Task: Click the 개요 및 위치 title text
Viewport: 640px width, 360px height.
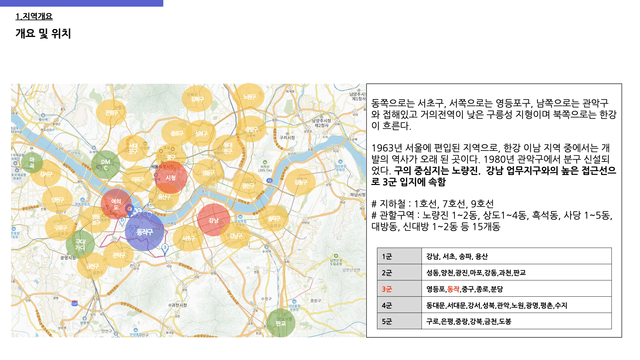Action: pos(43,33)
